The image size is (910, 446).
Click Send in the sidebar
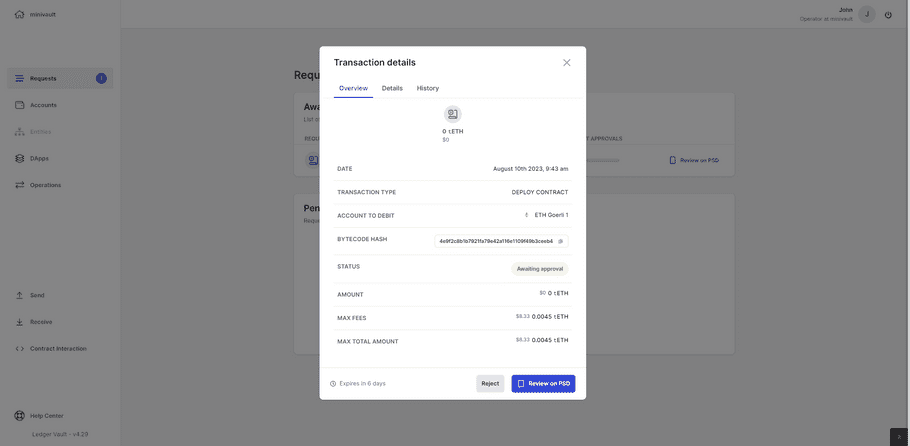coord(37,295)
